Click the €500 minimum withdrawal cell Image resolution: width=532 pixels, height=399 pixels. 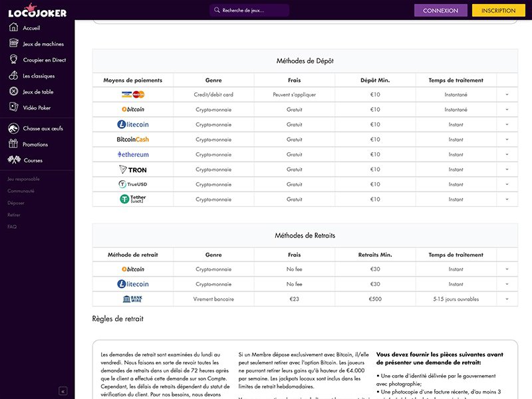(x=375, y=299)
